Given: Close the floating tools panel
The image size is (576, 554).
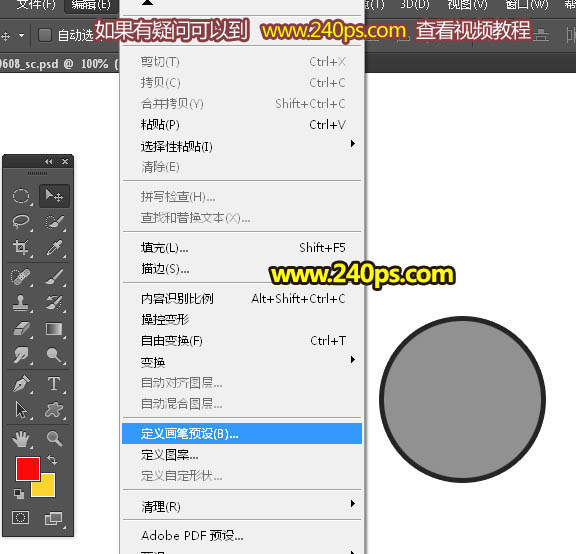Looking at the screenshot, I should [65, 161].
